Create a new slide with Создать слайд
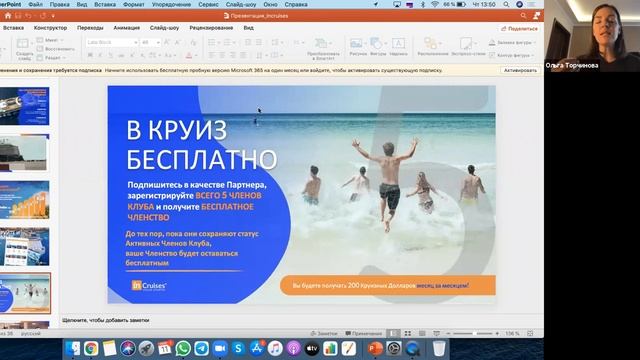This screenshot has width=640, height=360. pos(24,49)
